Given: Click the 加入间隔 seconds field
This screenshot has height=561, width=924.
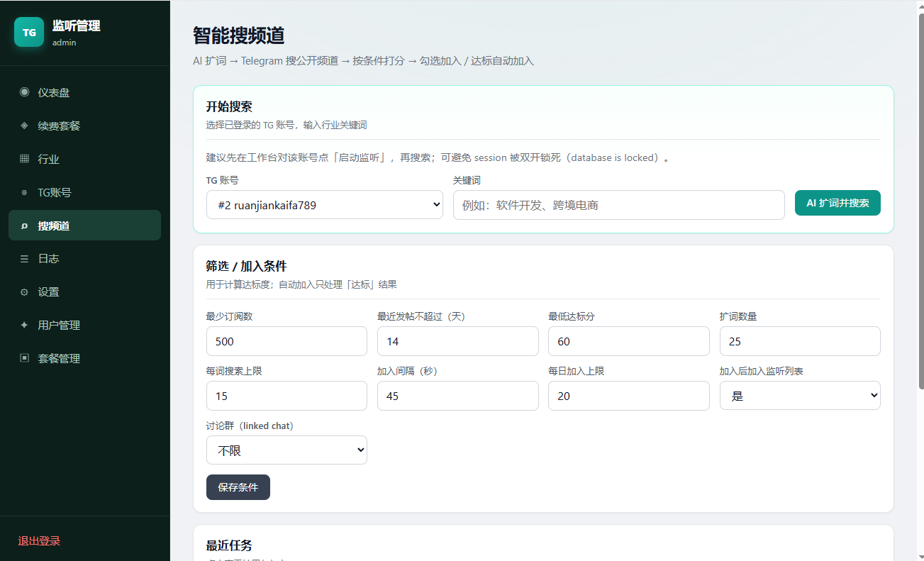Looking at the screenshot, I should click(x=458, y=396).
